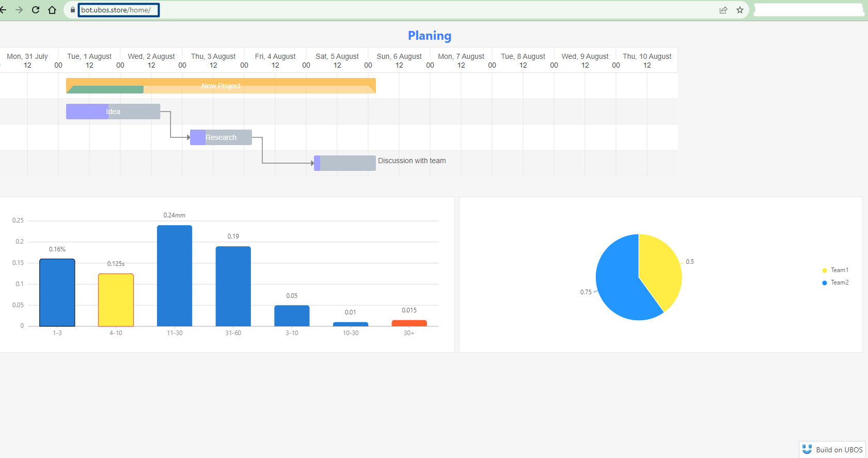Click the padlock site info icon
868x458 pixels.
click(x=72, y=10)
